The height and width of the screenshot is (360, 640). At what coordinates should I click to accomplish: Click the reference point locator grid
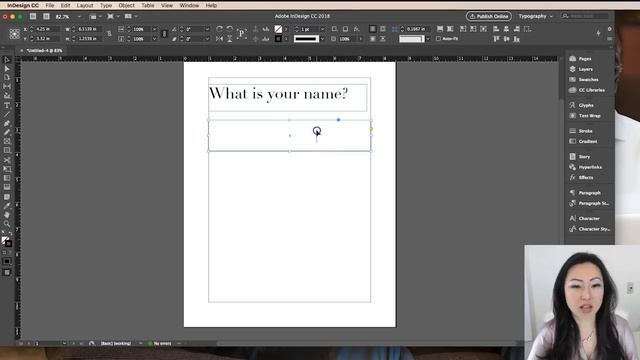click(x=14, y=34)
